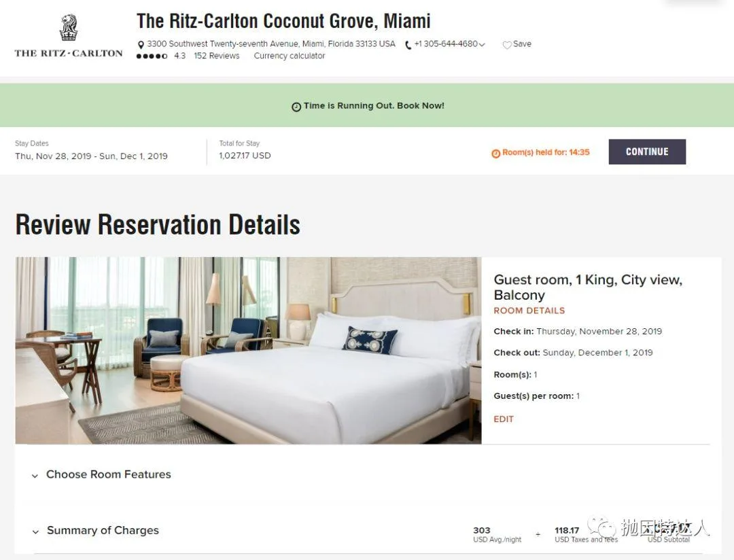
Task: Click the +1 305-644-4680 phone number
Action: tap(446, 44)
